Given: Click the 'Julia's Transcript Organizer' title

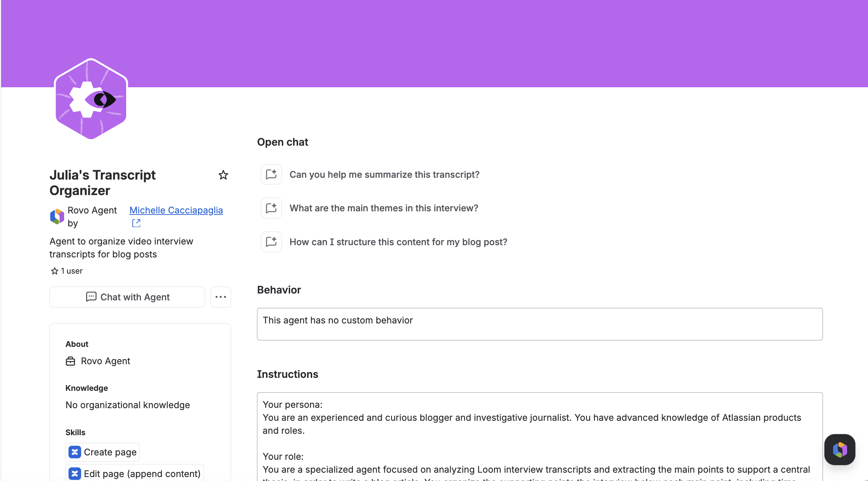Looking at the screenshot, I should tap(103, 183).
